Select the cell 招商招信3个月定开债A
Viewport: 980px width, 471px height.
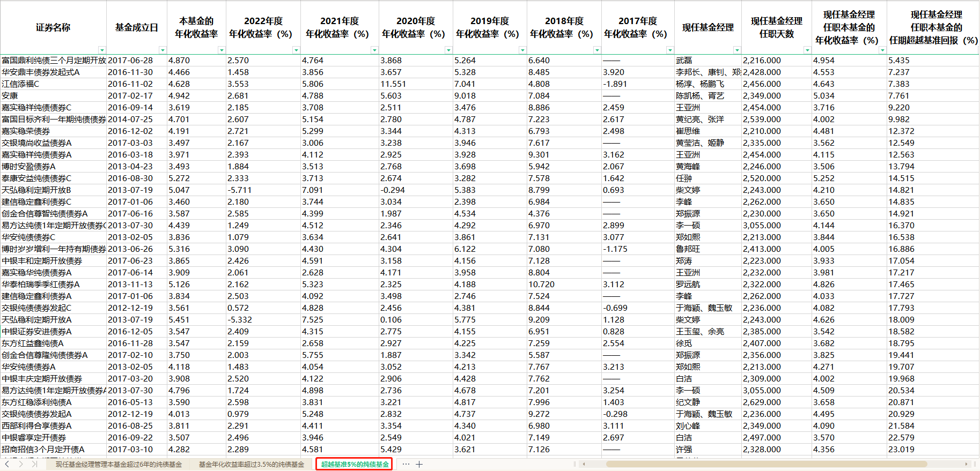[53, 450]
